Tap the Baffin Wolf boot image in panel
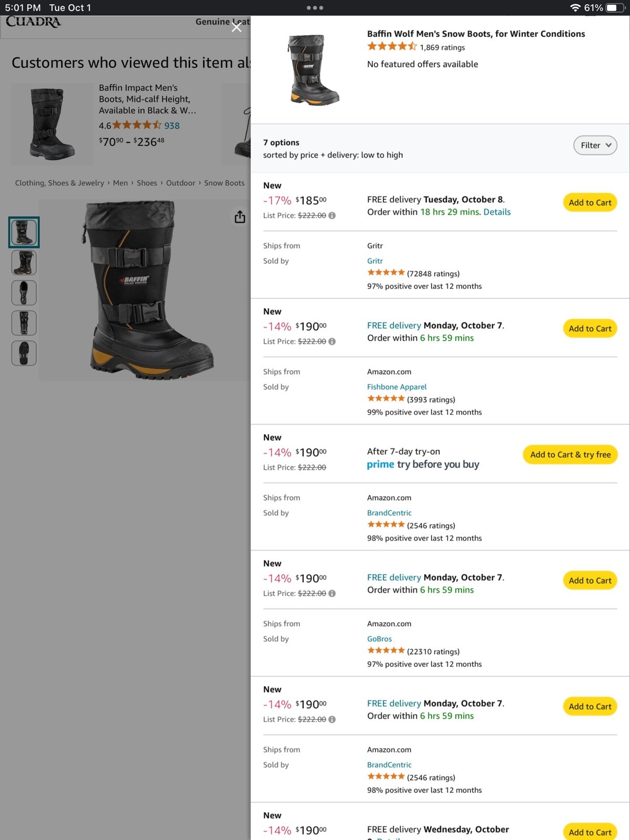 click(x=314, y=69)
